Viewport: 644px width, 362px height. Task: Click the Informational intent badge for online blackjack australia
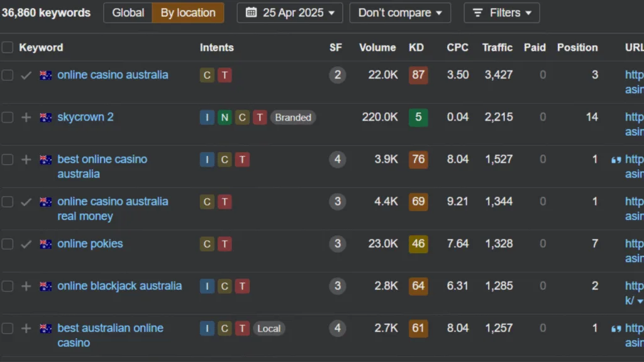click(207, 286)
